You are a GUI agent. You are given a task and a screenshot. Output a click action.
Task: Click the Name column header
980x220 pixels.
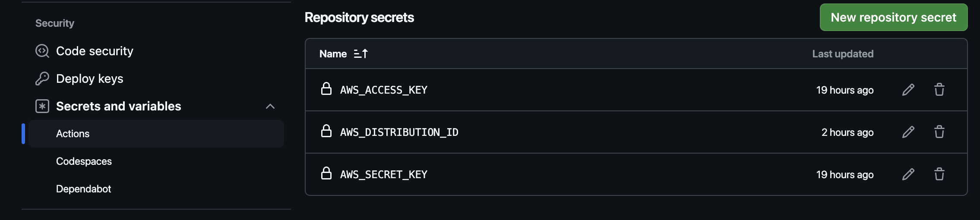pos(333,53)
